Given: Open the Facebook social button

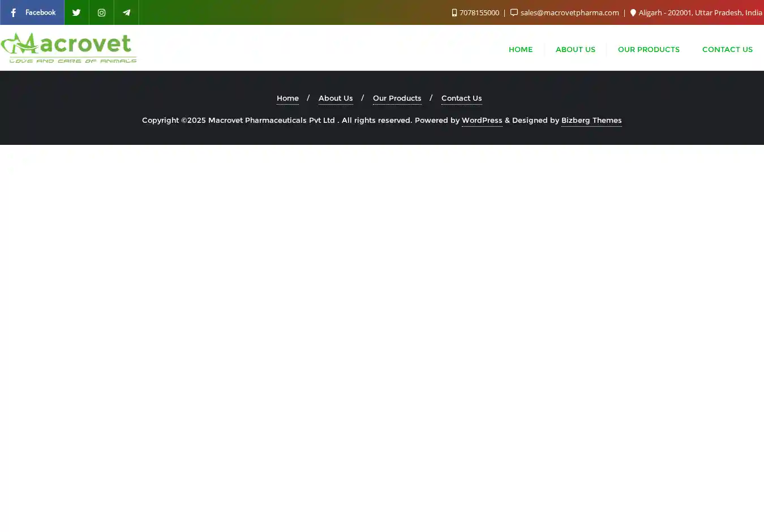Looking at the screenshot, I should point(32,12).
